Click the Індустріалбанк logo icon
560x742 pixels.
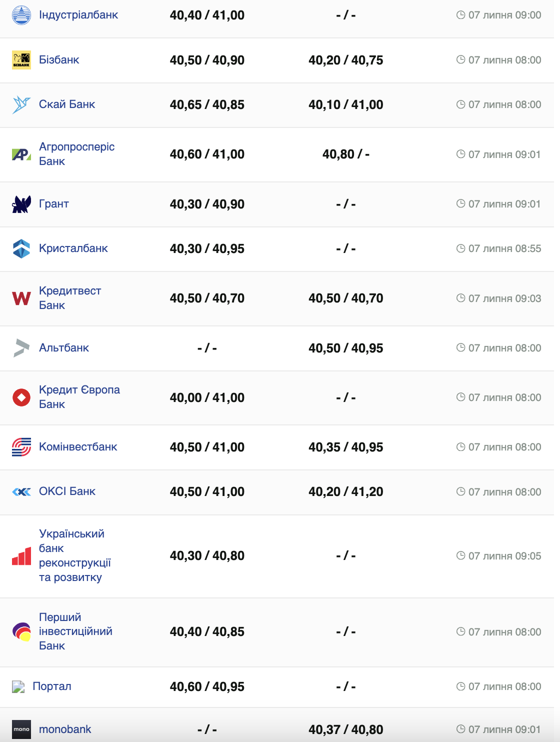pos(21,15)
